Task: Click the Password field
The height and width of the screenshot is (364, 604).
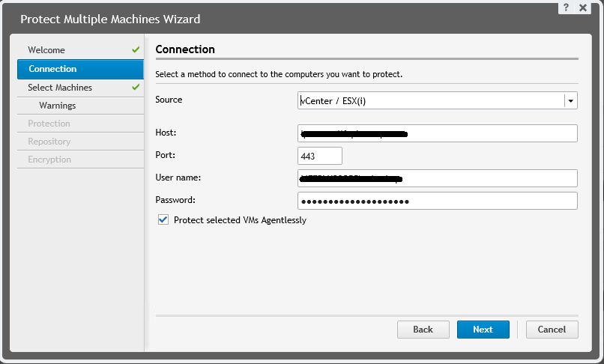Action: 437,201
